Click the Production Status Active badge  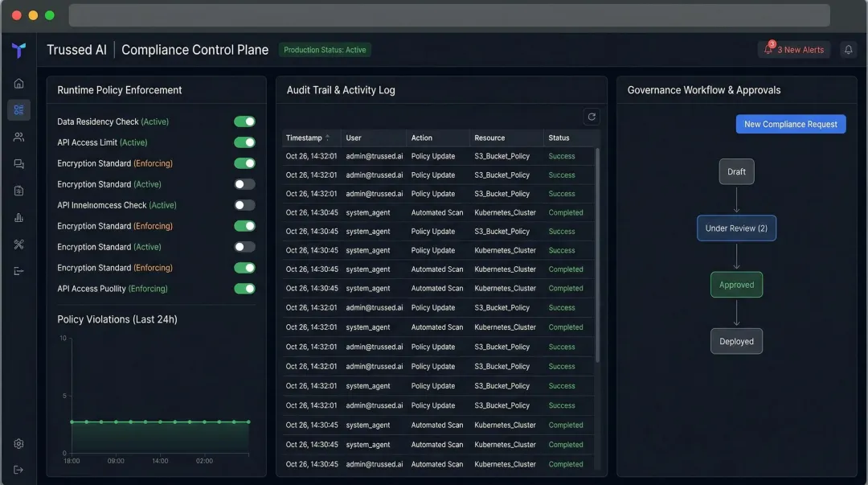325,49
